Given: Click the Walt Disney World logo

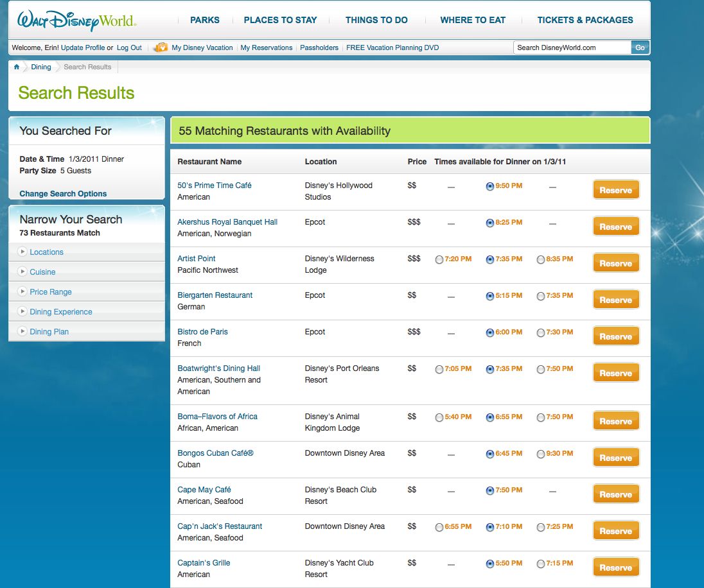Looking at the screenshot, I should (x=77, y=20).
